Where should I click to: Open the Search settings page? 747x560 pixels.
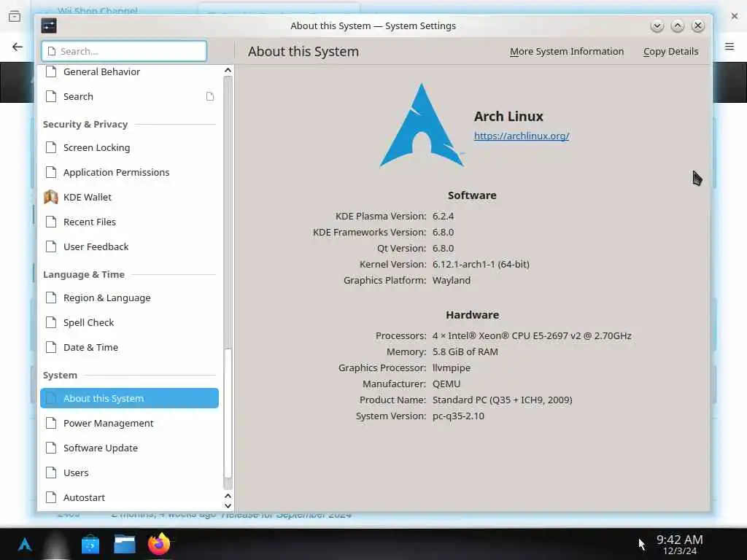pyautogui.click(x=129, y=97)
